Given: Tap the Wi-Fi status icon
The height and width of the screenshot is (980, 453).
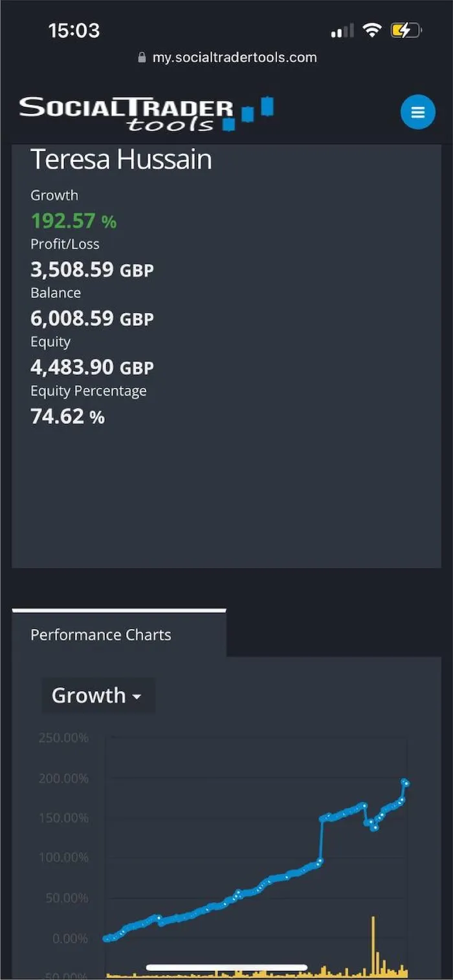Looking at the screenshot, I should (x=372, y=30).
